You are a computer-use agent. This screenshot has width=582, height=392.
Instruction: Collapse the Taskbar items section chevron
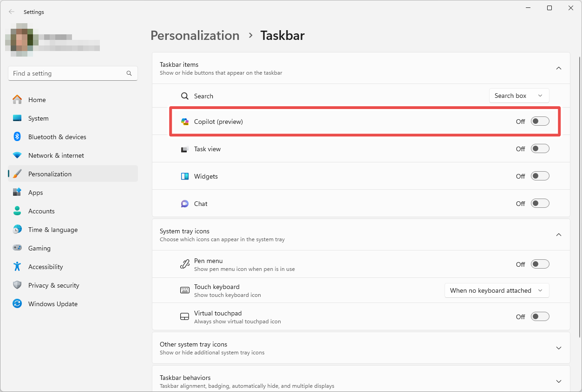click(x=559, y=68)
